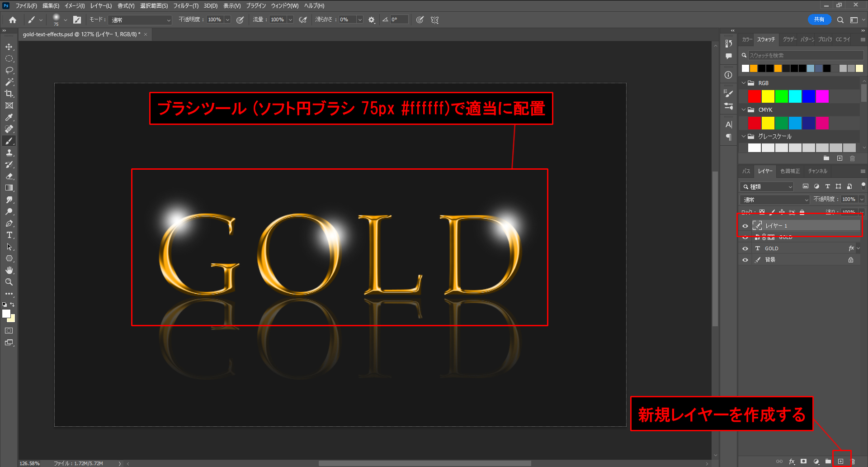This screenshot has width=868, height=467.
Task: Pick the red swatch in RGB group
Action: [x=754, y=96]
